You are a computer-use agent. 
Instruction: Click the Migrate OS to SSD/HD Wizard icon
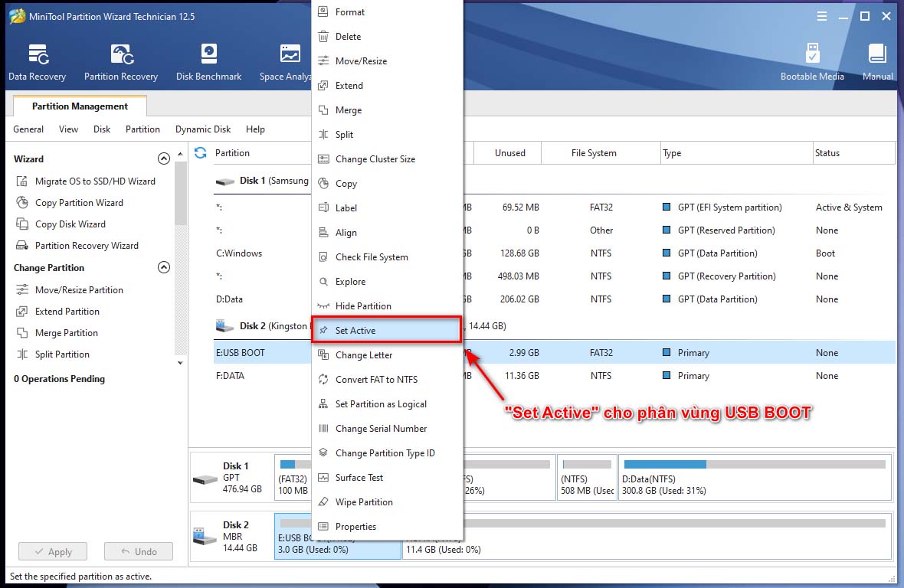click(x=22, y=181)
